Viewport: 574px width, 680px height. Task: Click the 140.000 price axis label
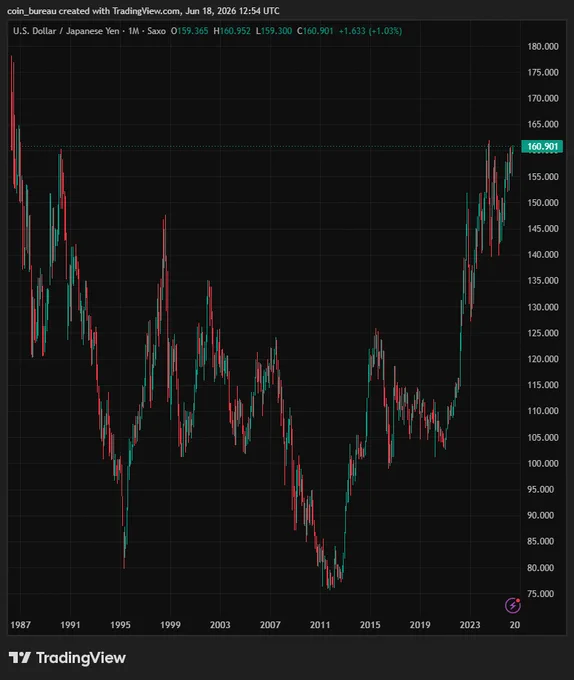543,255
